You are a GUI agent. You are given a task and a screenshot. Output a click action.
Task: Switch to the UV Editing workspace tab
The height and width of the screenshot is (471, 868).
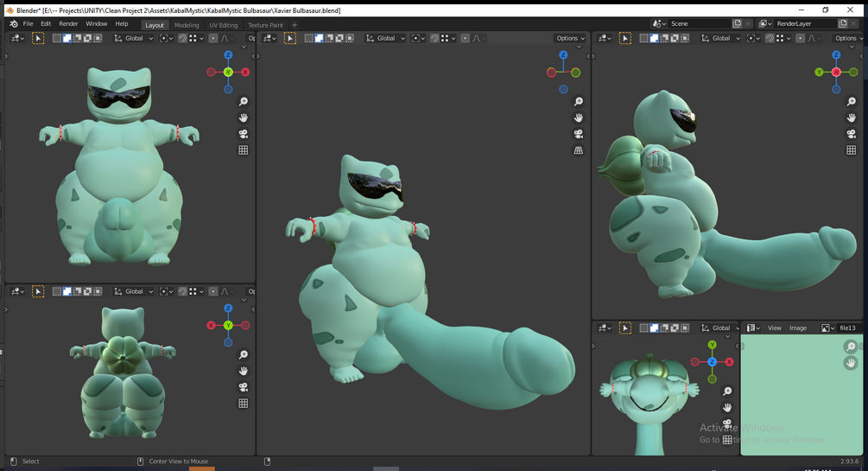[x=223, y=25]
